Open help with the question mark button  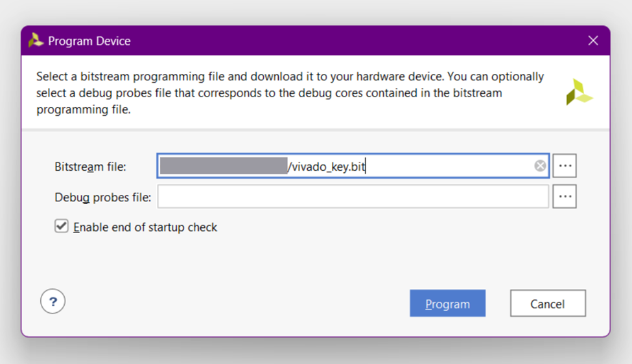[x=53, y=301]
